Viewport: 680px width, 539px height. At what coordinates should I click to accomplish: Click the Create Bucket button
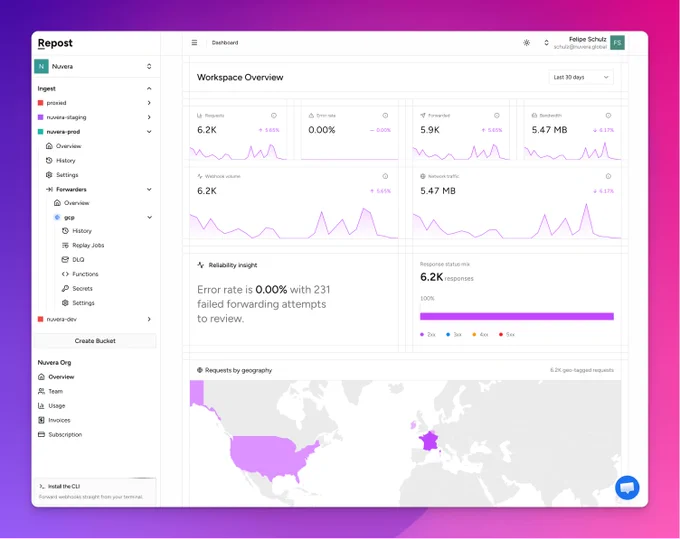tap(95, 341)
